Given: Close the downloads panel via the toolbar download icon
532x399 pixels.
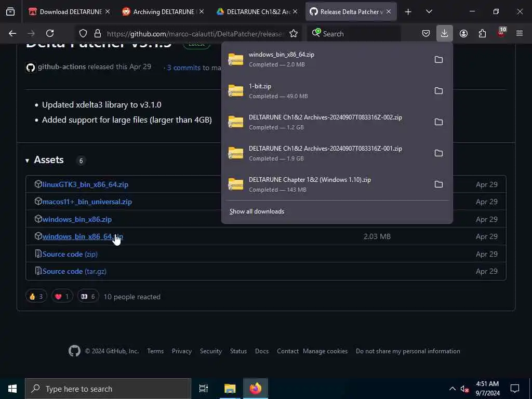Looking at the screenshot, I should [x=445, y=34].
